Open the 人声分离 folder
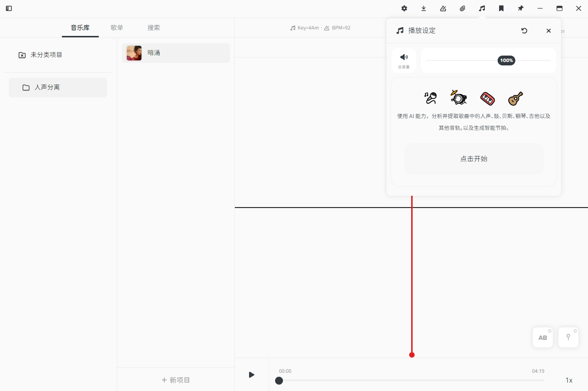The height and width of the screenshot is (391, 588). coord(57,87)
